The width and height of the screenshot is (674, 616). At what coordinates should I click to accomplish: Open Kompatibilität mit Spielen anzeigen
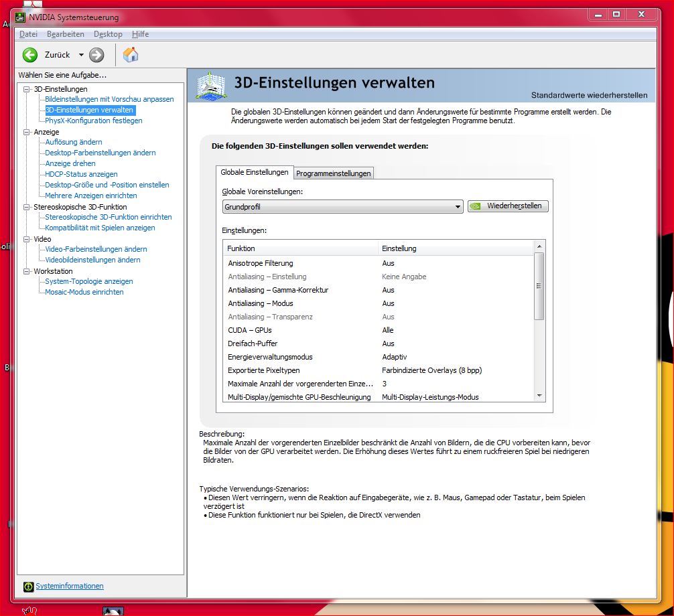tap(100, 228)
